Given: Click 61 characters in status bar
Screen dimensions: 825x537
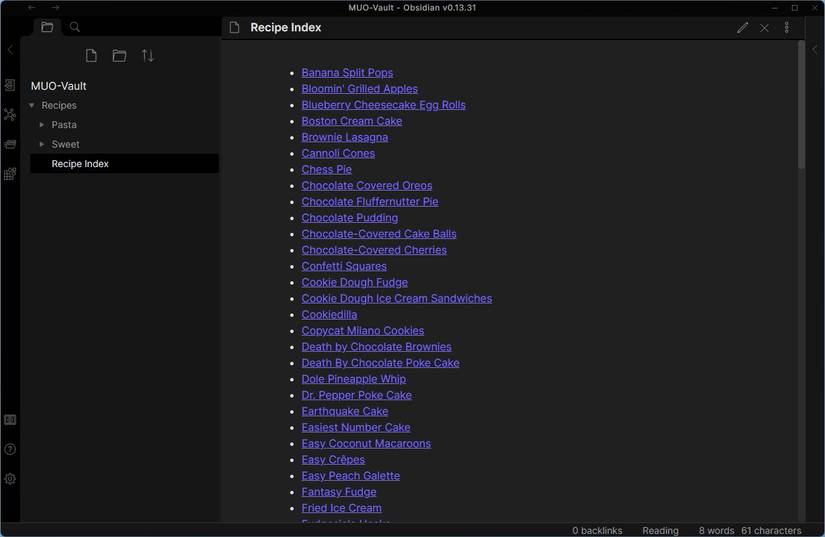Looking at the screenshot, I should click(771, 530).
